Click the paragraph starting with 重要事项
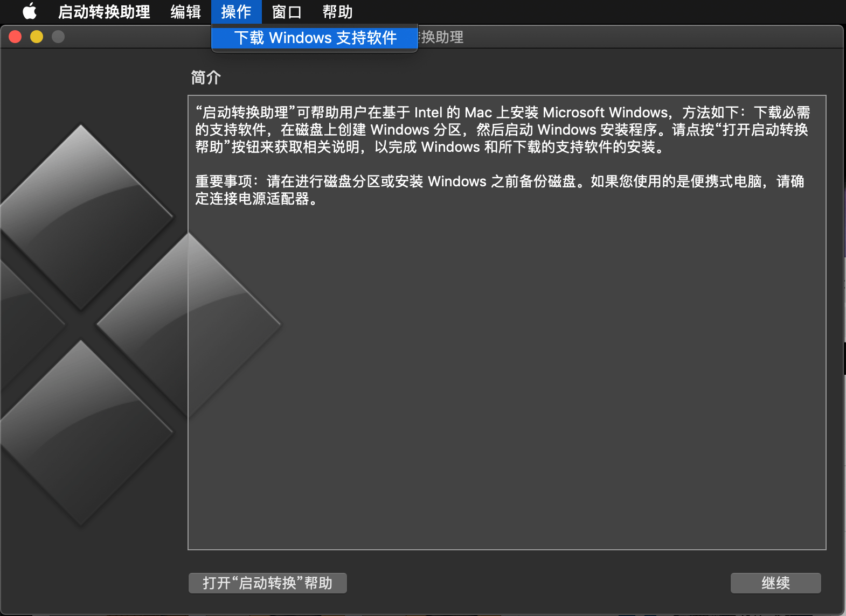846x616 pixels. tap(500, 190)
